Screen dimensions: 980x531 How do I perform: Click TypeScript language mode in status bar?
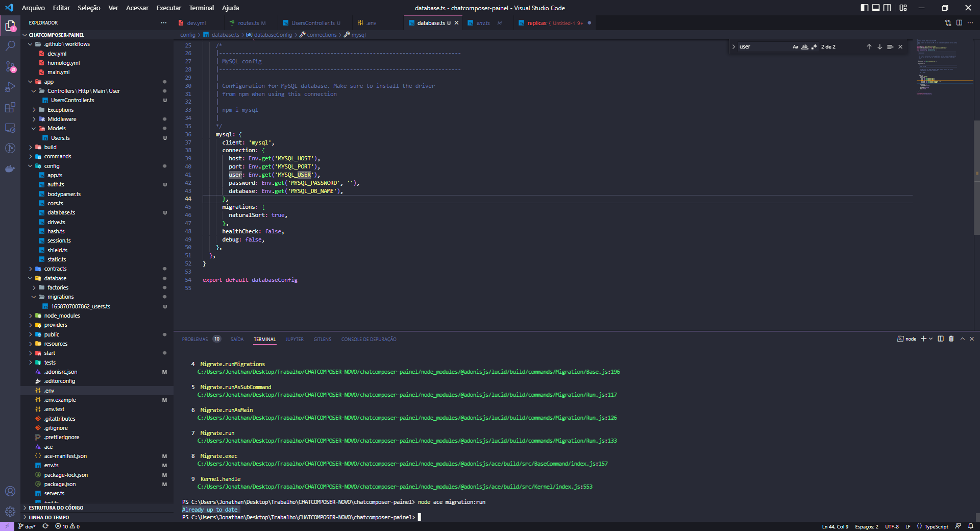[x=936, y=526]
